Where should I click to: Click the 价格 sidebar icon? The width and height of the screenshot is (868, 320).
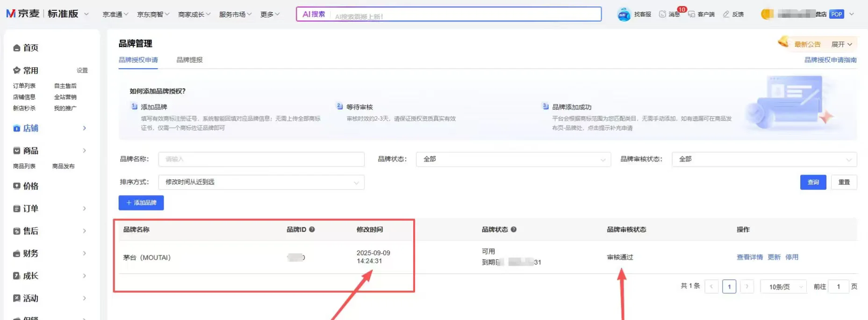[17, 186]
